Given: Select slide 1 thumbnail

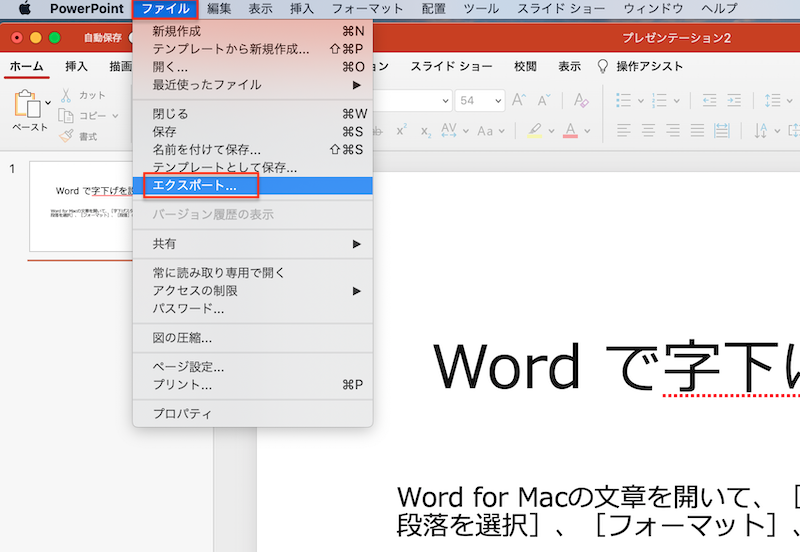Looking at the screenshot, I should point(81,206).
